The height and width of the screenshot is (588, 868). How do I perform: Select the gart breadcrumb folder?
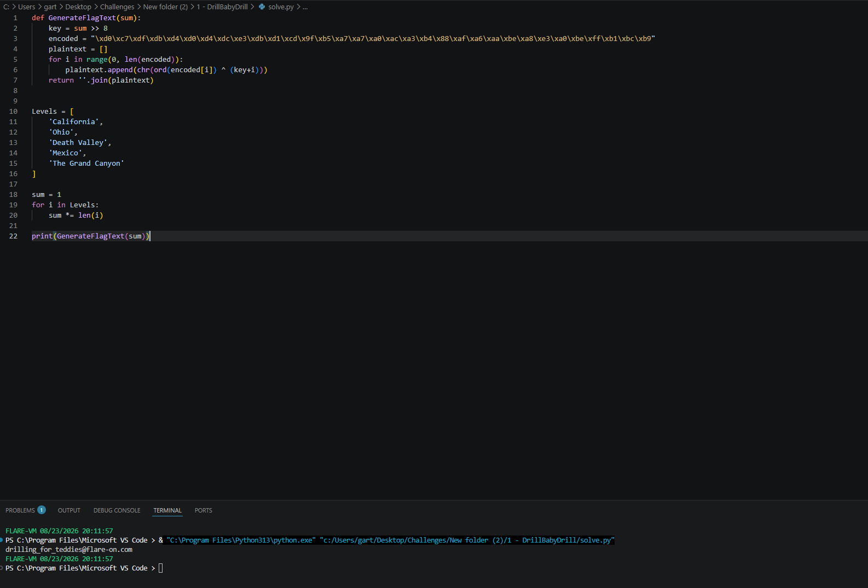coord(50,7)
